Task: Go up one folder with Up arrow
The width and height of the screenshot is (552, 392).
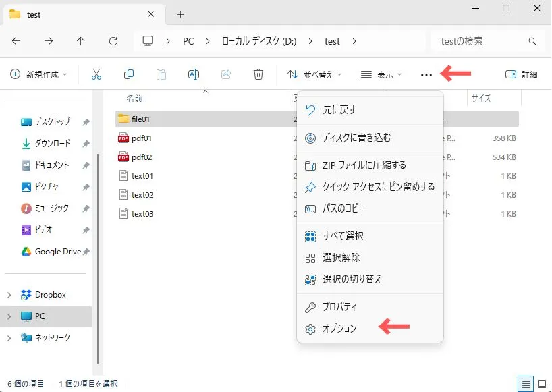Action: 81,41
